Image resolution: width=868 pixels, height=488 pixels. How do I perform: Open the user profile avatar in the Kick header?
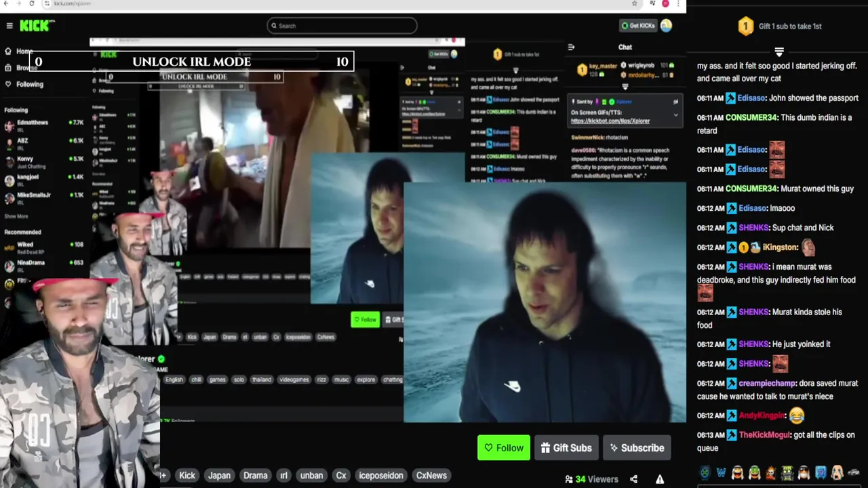(x=666, y=26)
